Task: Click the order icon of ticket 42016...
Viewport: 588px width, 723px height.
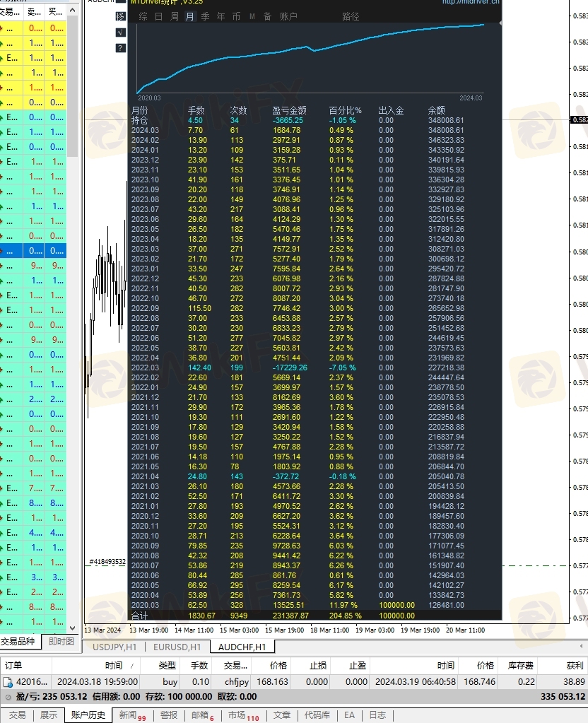Action: pos(7,682)
